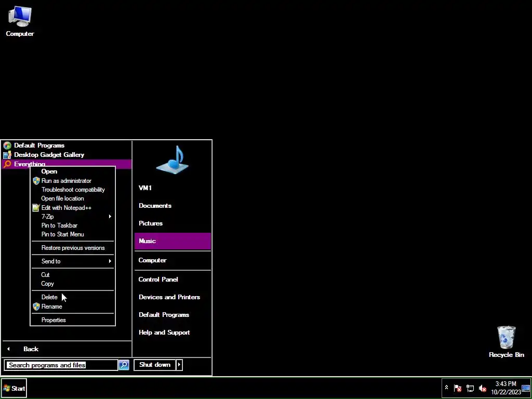
Task: Open the Computer desktop icon
Action: click(x=20, y=21)
